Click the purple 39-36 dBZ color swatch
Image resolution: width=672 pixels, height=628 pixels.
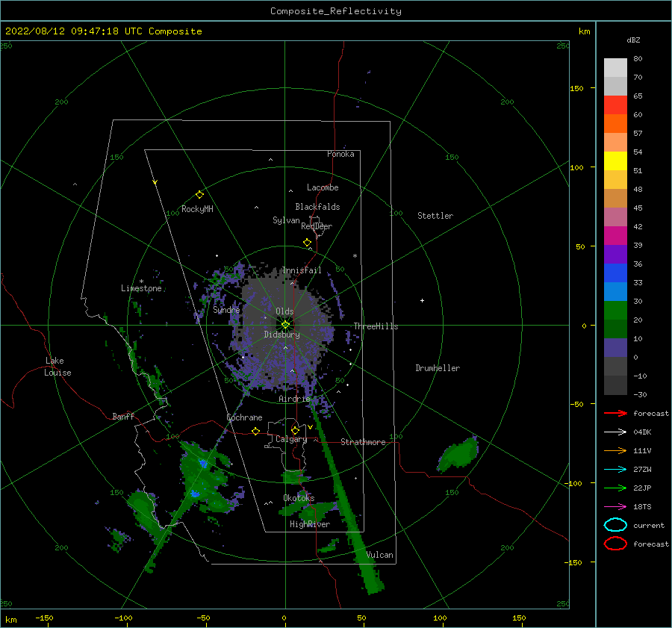(615, 255)
